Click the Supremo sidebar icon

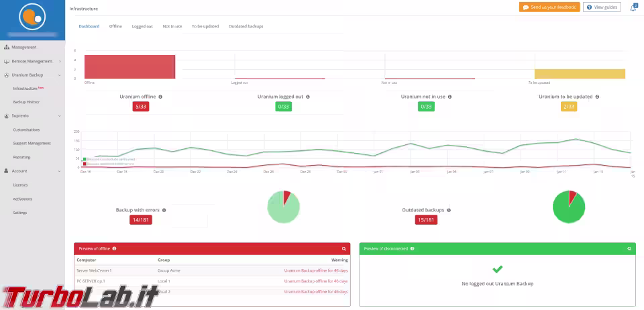(7, 116)
